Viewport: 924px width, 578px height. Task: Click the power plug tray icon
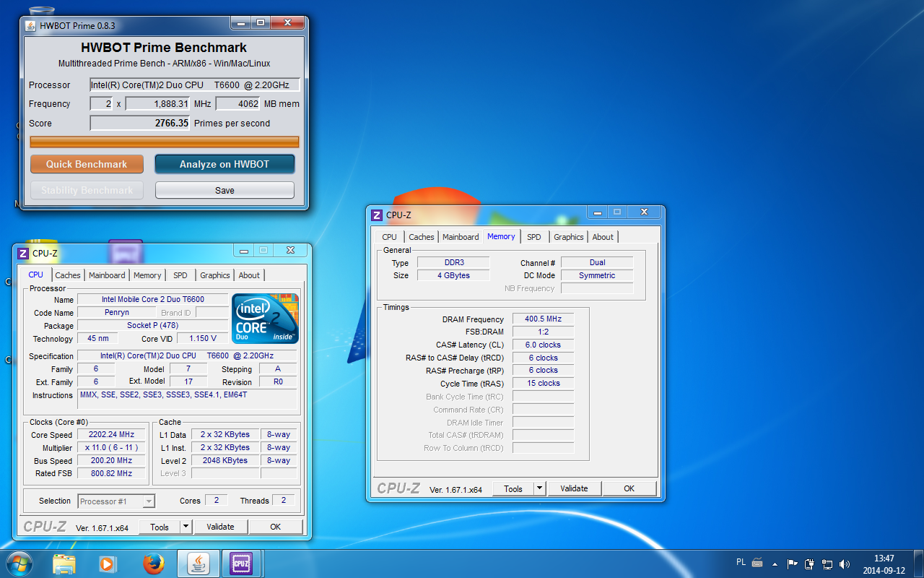click(x=809, y=564)
